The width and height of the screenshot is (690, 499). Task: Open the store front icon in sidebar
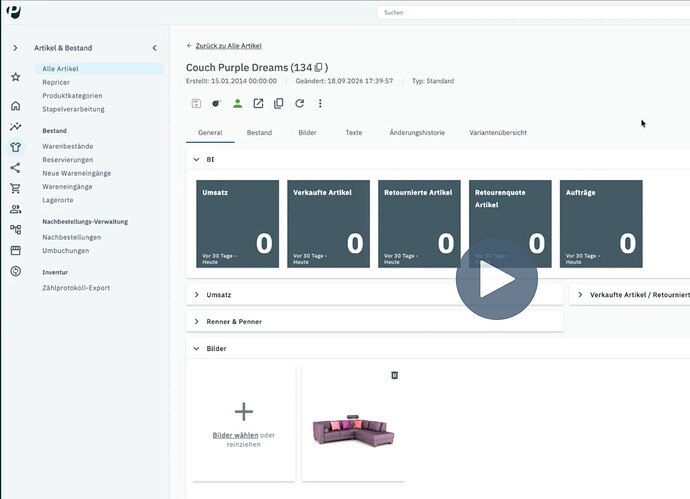[x=15, y=250]
